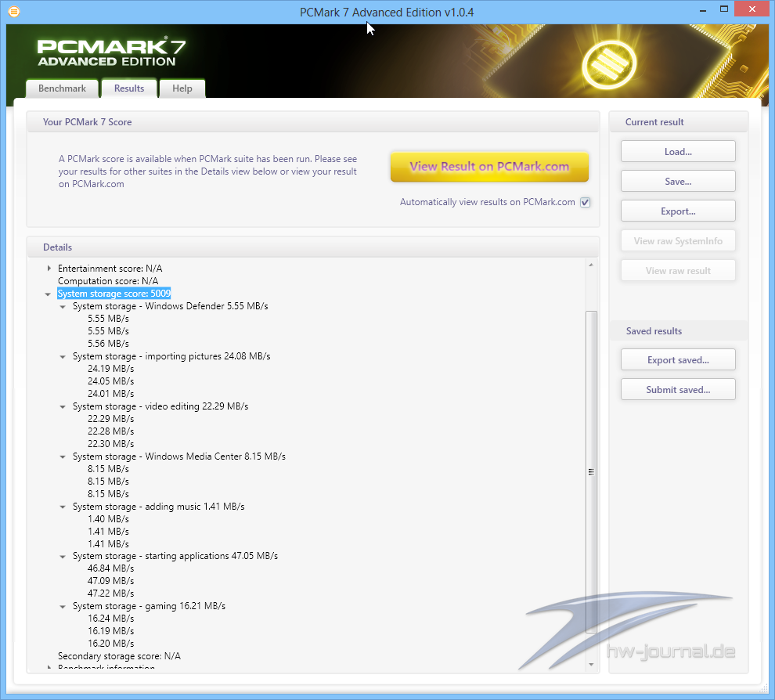Click the Details scrollbar down arrow
This screenshot has width=775, height=700.
click(x=591, y=665)
